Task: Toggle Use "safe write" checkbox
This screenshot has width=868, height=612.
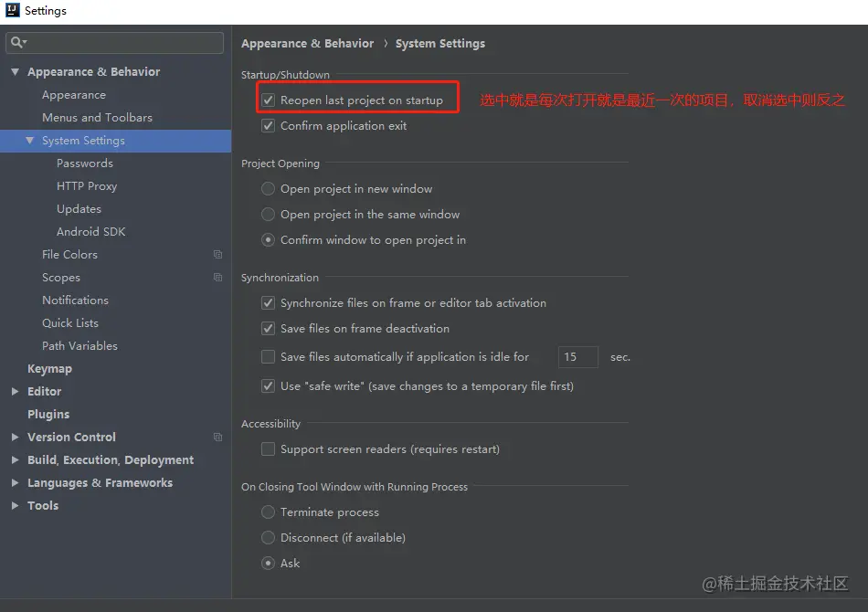Action: pos(268,385)
